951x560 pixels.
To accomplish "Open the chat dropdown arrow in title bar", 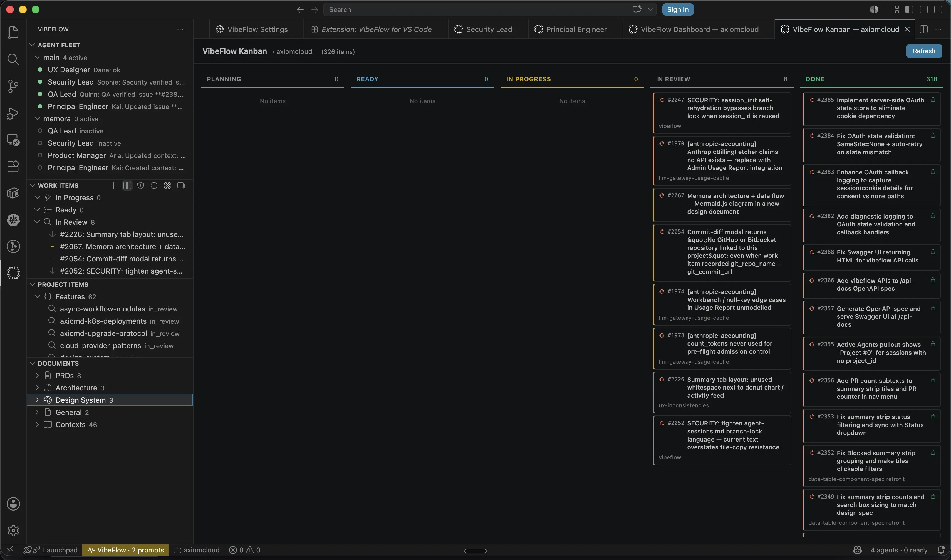I will click(650, 9).
